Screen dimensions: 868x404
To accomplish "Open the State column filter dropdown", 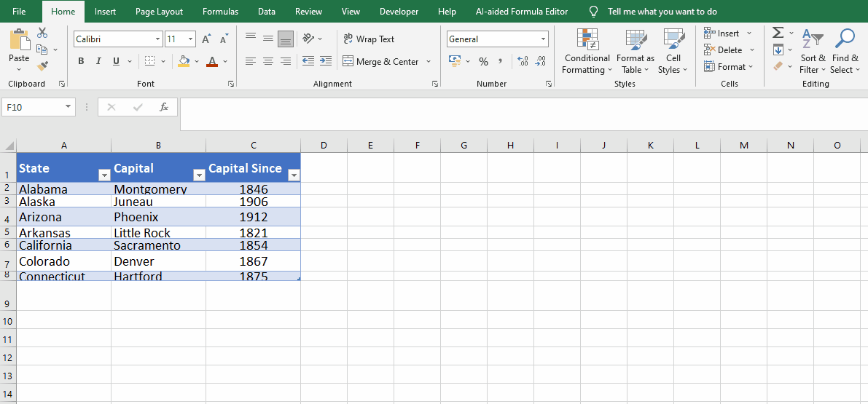I will coord(104,175).
